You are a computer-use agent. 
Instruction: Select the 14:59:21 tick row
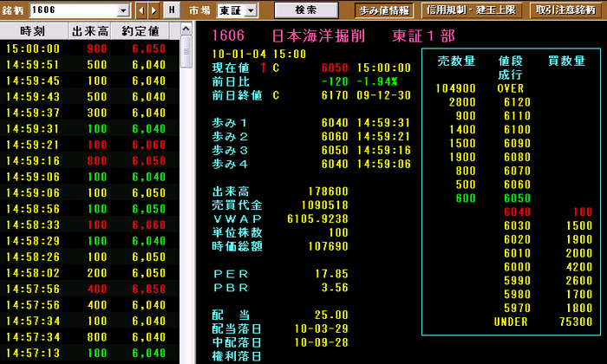[89, 145]
